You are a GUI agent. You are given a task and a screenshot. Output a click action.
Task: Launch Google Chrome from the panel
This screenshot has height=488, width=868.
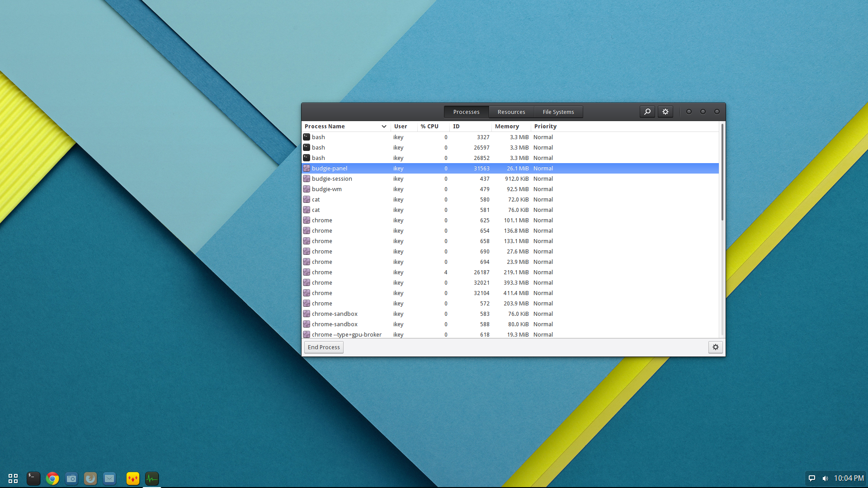[x=52, y=479]
